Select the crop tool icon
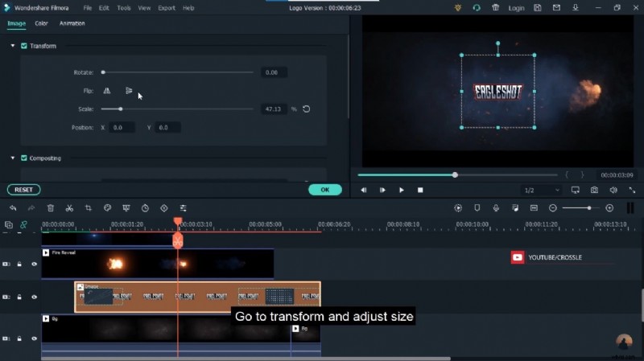 click(88, 208)
